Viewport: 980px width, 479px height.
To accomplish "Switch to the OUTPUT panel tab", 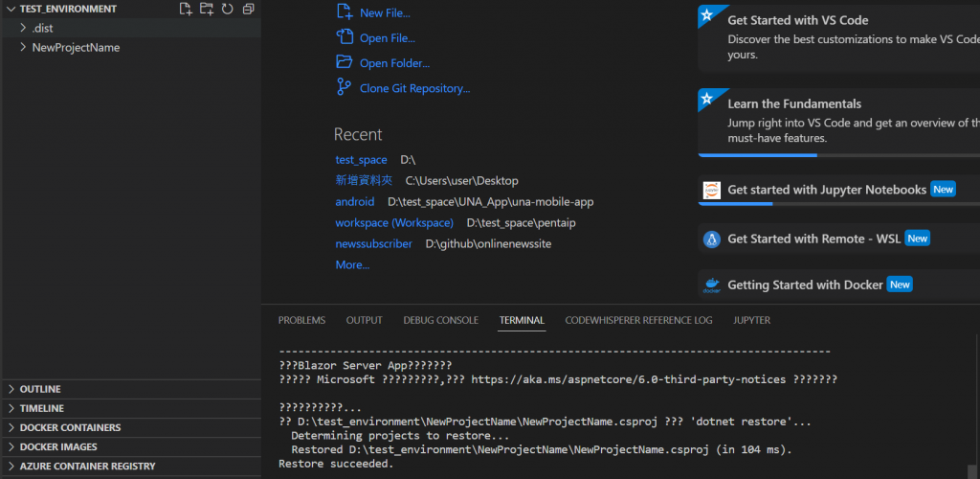I will click(x=365, y=320).
